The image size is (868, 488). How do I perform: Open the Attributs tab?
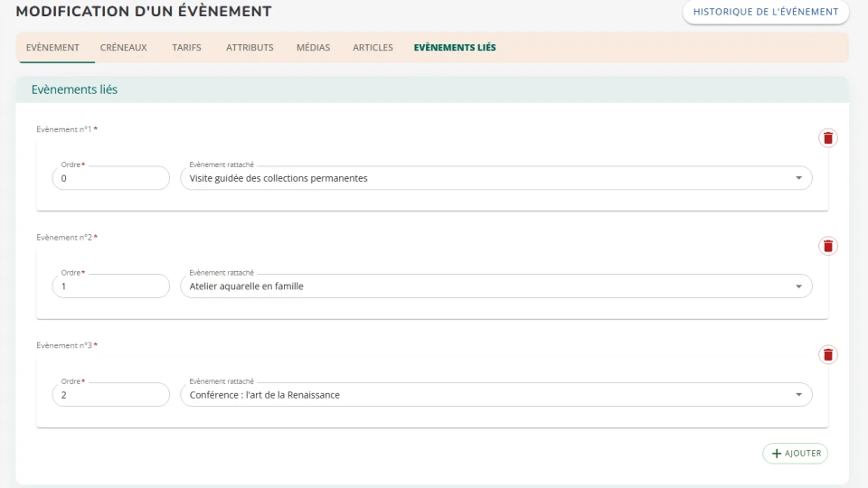pyautogui.click(x=250, y=48)
